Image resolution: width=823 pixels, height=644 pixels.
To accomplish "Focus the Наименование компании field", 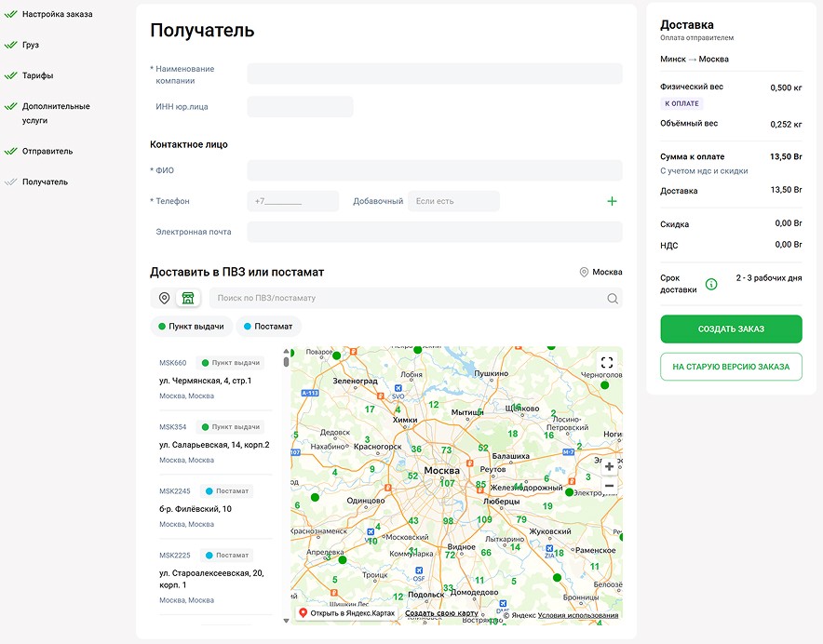I will coord(435,74).
